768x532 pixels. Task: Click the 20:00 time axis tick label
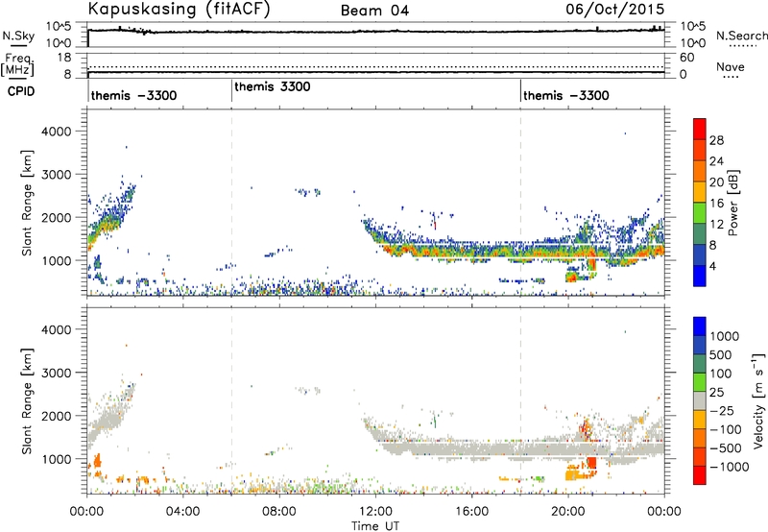[567, 512]
